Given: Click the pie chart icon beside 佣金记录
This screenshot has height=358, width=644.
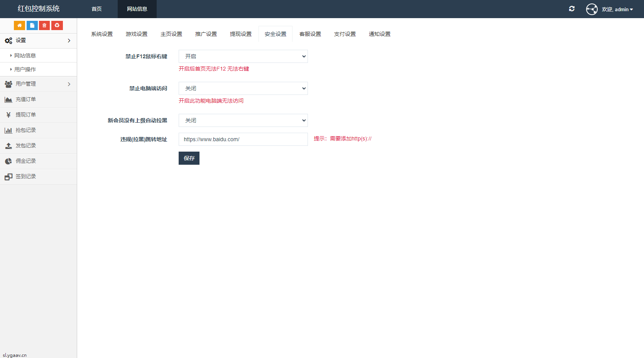Looking at the screenshot, I should (8, 161).
